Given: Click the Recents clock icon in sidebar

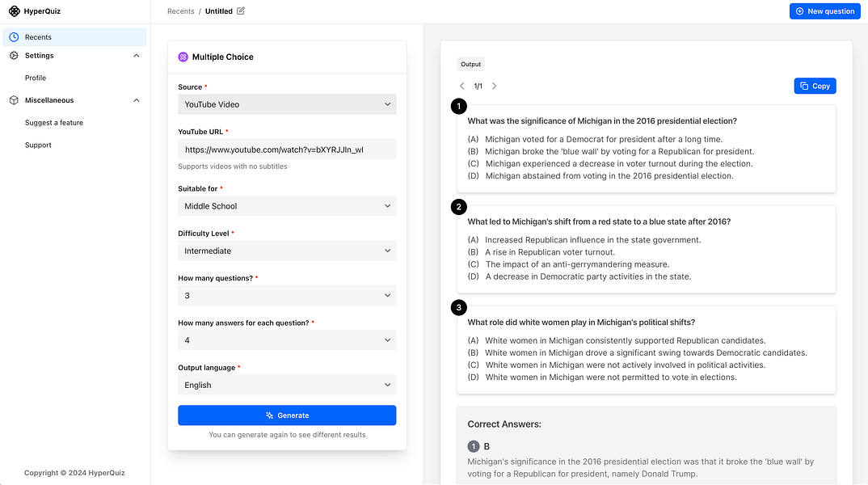Looking at the screenshot, I should [x=14, y=37].
